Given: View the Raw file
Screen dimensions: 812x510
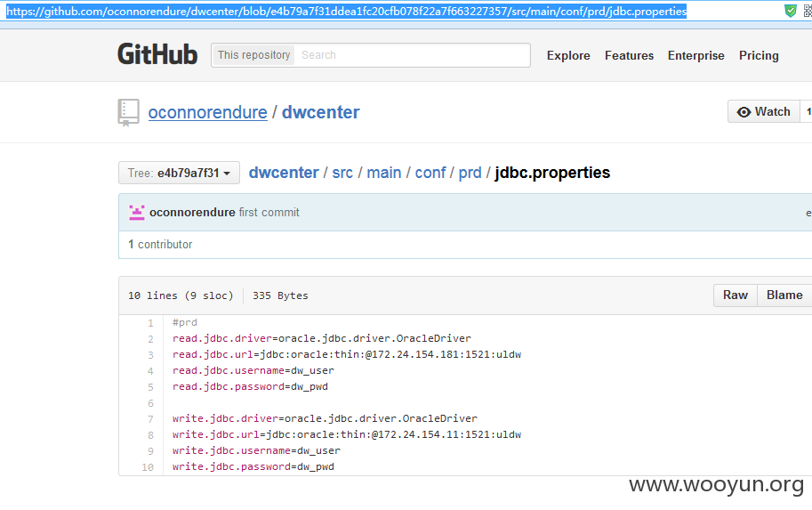Looking at the screenshot, I should point(736,295).
